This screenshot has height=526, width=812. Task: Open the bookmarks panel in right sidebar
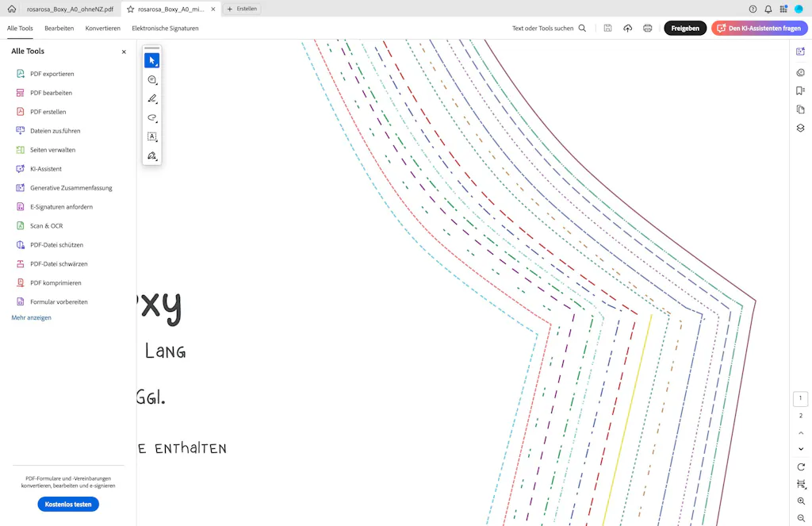[800, 90]
